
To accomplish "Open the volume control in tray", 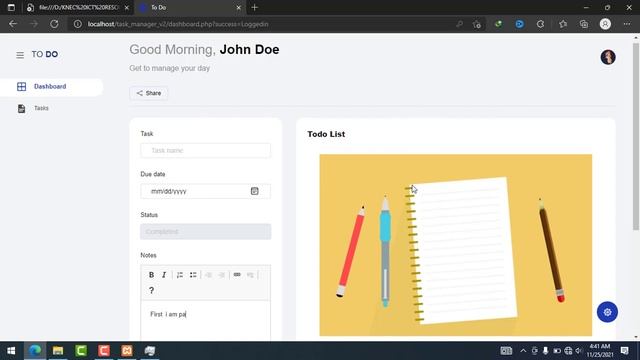I will [x=578, y=351].
